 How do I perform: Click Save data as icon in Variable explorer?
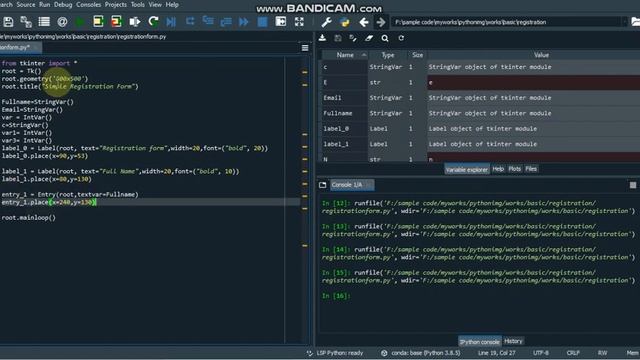[353, 38]
